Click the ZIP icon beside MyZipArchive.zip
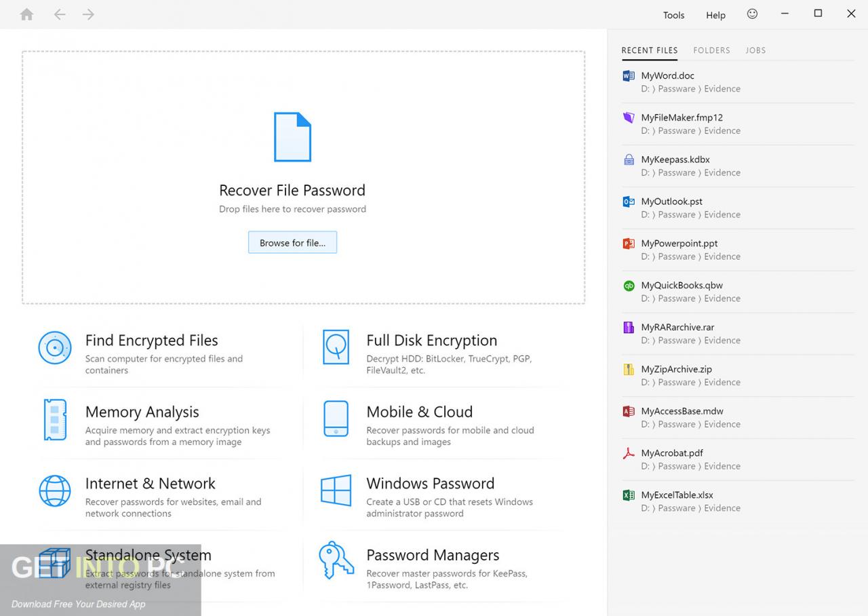The width and height of the screenshot is (868, 616). [x=629, y=369]
